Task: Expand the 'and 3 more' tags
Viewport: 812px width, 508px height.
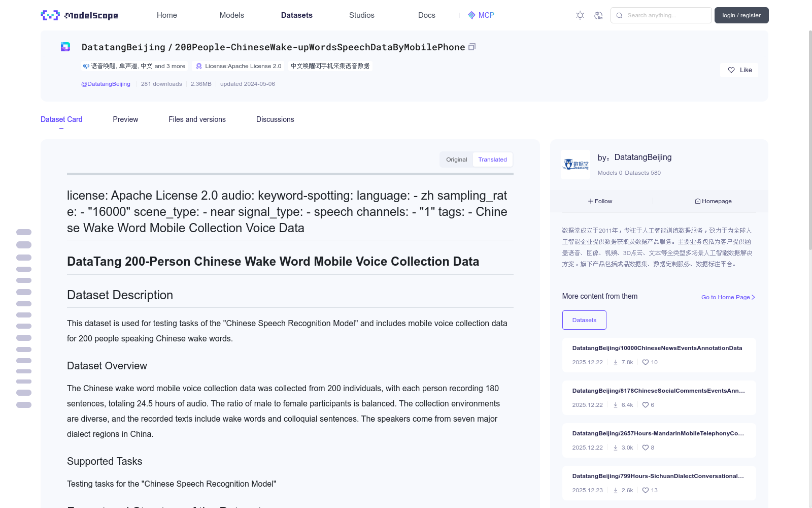Action: 170,66
